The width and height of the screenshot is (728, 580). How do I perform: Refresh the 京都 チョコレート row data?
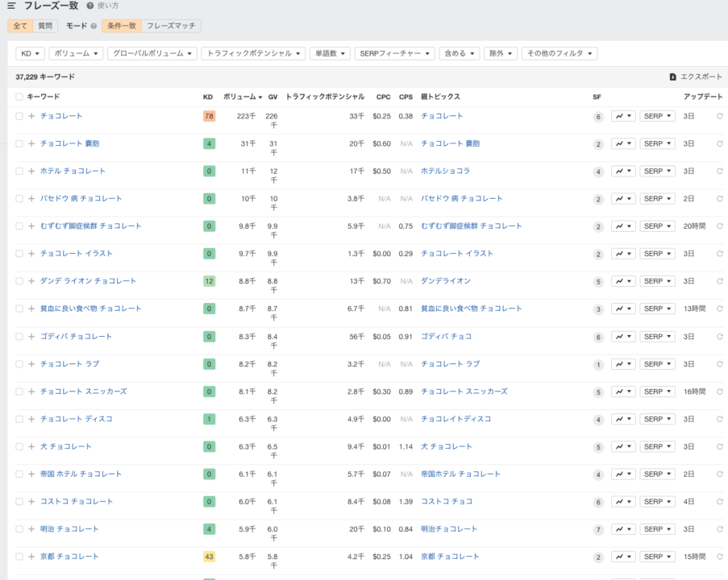pos(719,557)
